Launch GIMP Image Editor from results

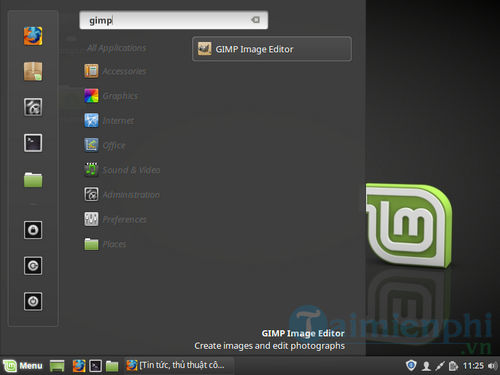272,49
